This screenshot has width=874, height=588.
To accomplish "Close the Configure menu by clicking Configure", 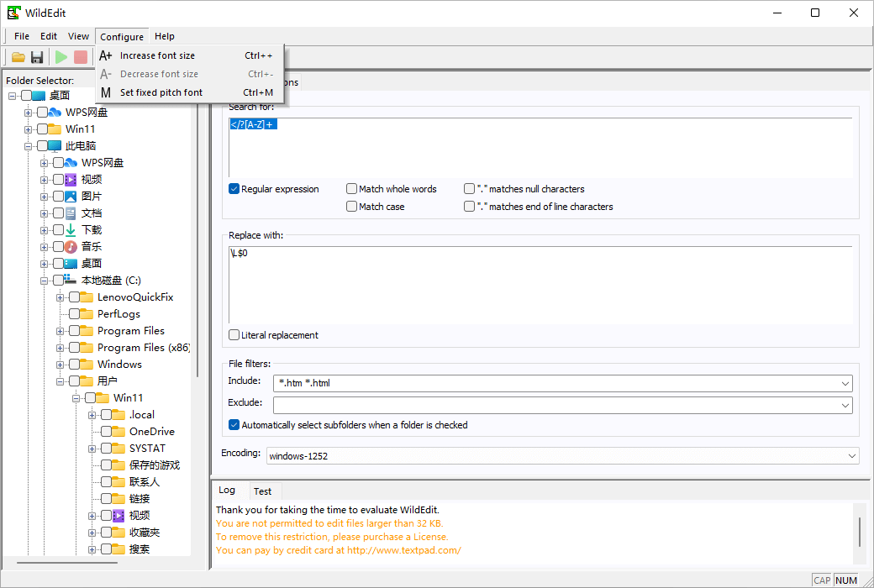I will [x=122, y=36].
